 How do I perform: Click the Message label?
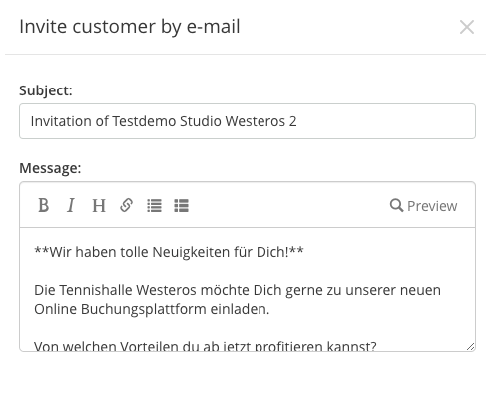point(50,168)
